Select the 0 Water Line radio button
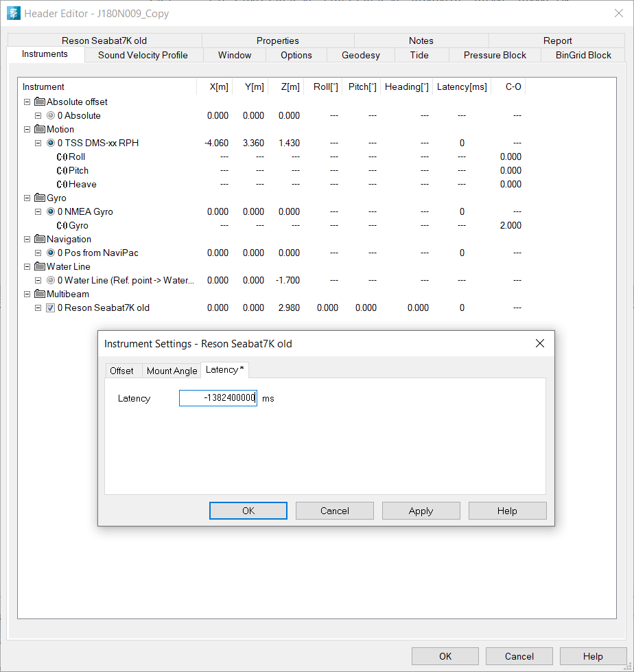 pyautogui.click(x=51, y=280)
